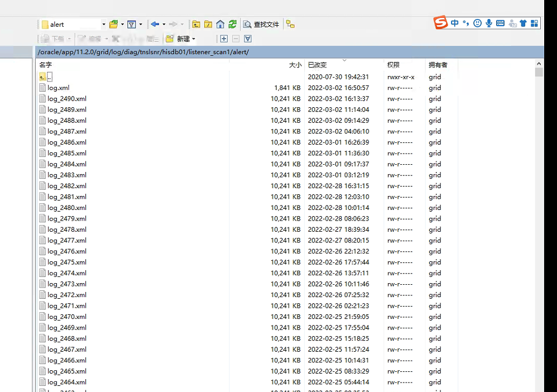
Task: Go to the parent directory toolbar icon
Action: click(x=196, y=24)
